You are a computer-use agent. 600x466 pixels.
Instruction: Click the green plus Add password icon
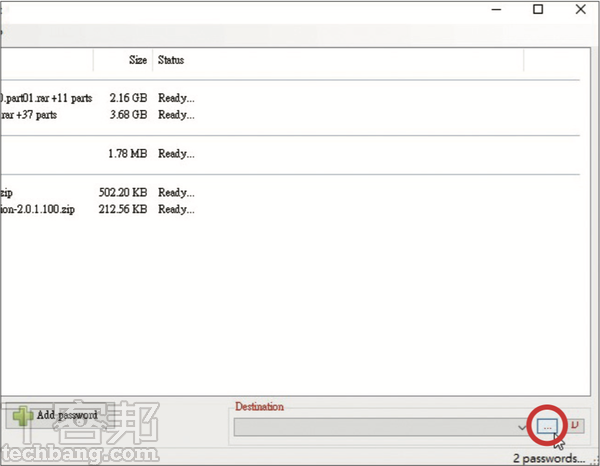23,416
